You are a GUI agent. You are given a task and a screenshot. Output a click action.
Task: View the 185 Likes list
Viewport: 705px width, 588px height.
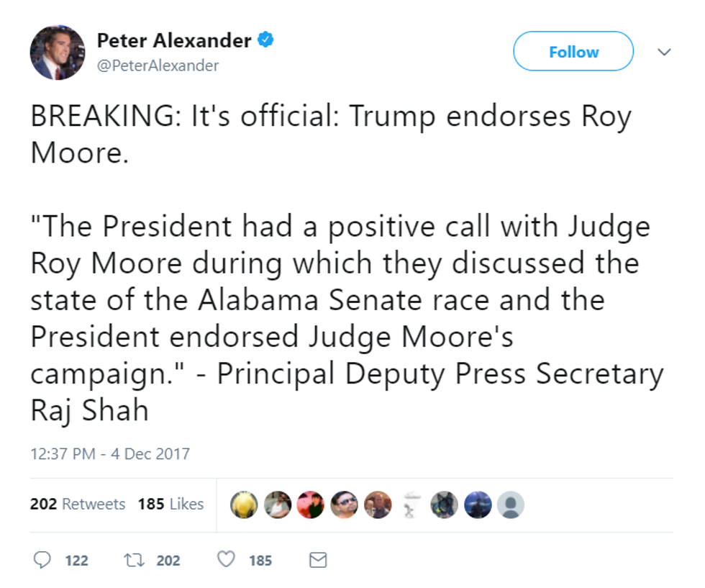pos(171,504)
